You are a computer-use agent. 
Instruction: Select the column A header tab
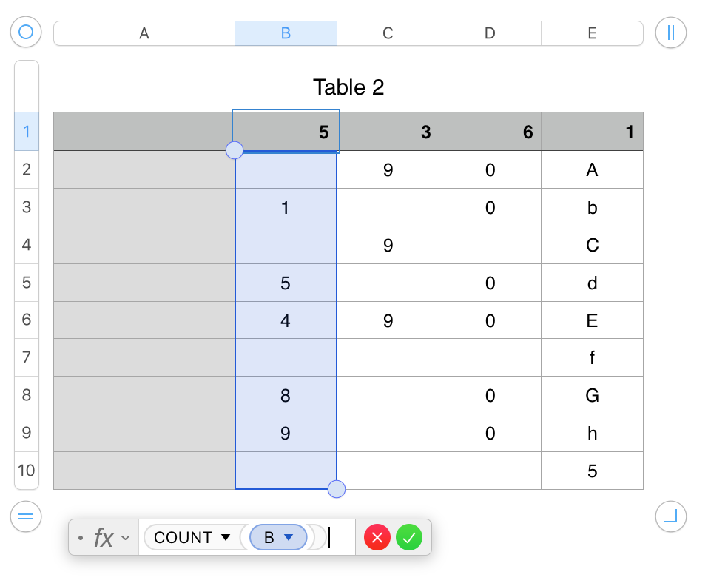[x=144, y=33]
